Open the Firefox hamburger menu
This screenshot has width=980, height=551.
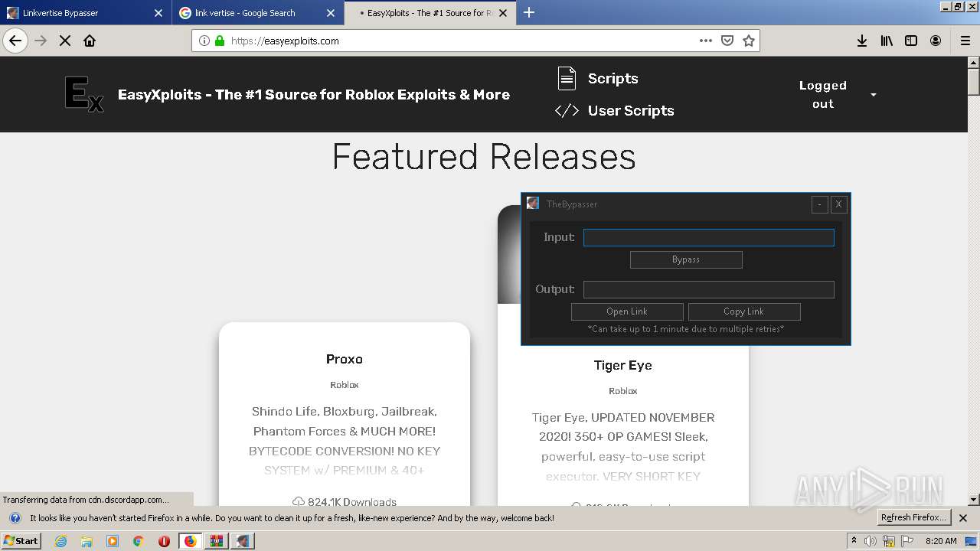tap(965, 41)
